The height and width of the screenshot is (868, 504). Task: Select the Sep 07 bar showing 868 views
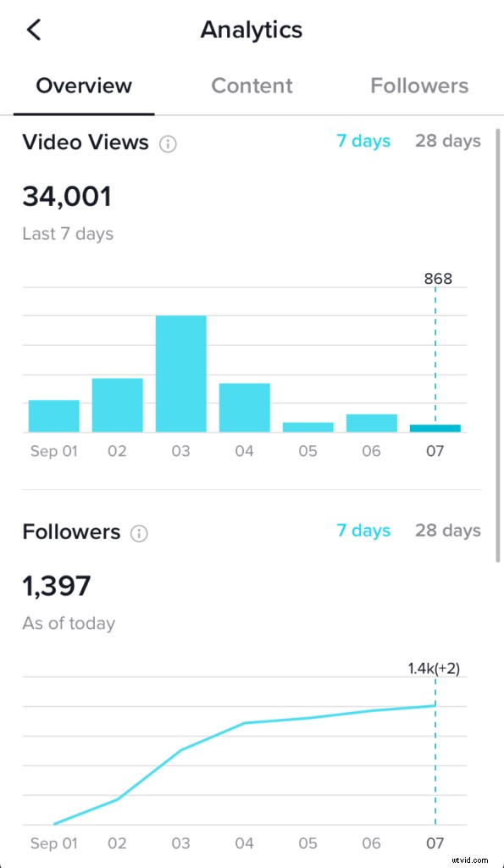435,426
